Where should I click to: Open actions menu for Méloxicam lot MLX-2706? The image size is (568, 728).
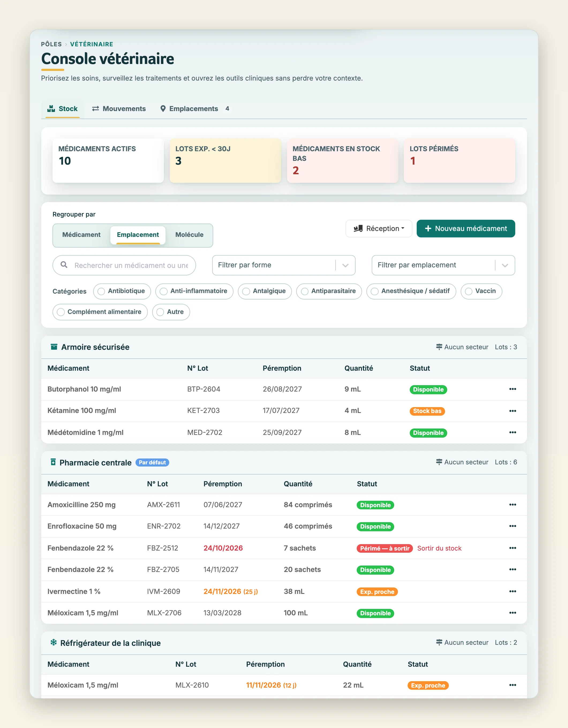tap(512, 613)
